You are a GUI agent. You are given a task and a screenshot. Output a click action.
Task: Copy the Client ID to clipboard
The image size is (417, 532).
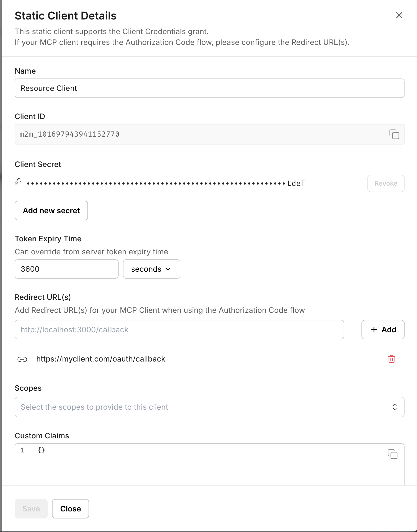click(x=394, y=134)
